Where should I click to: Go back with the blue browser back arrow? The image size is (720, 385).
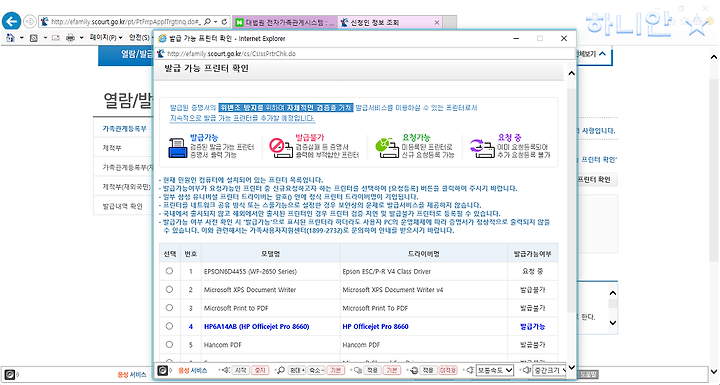[11, 21]
